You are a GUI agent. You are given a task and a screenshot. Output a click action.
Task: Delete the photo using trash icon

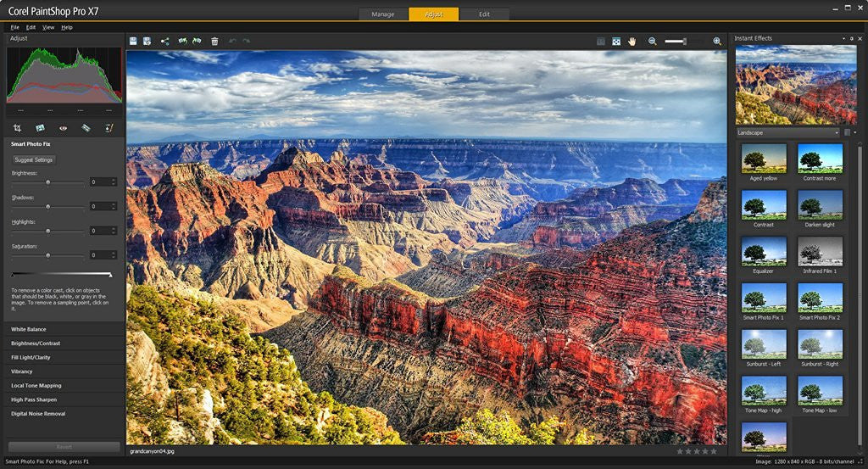pyautogui.click(x=214, y=41)
